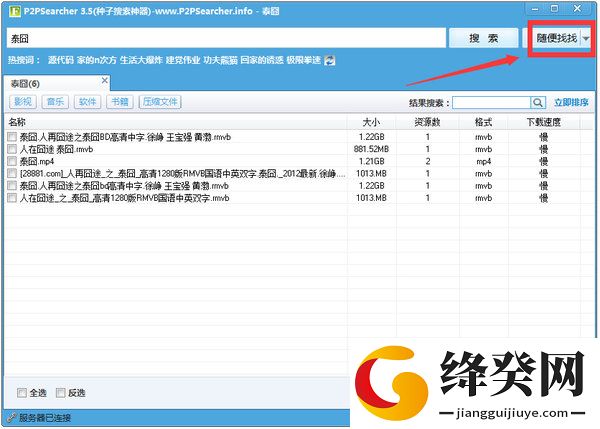Image resolution: width=600 pixels, height=429 pixels.
Task: Click hot word 极限挑战
Action: (303, 60)
